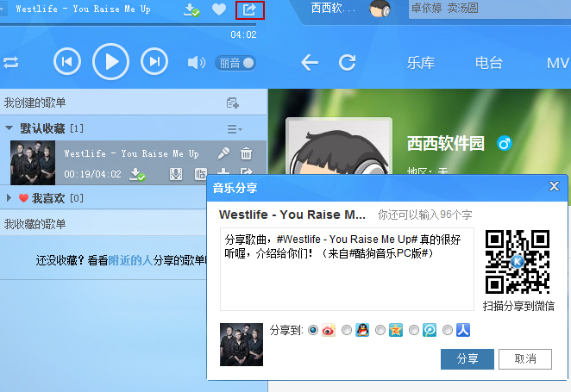
Task: Open the 电台 tab
Action: (x=489, y=63)
